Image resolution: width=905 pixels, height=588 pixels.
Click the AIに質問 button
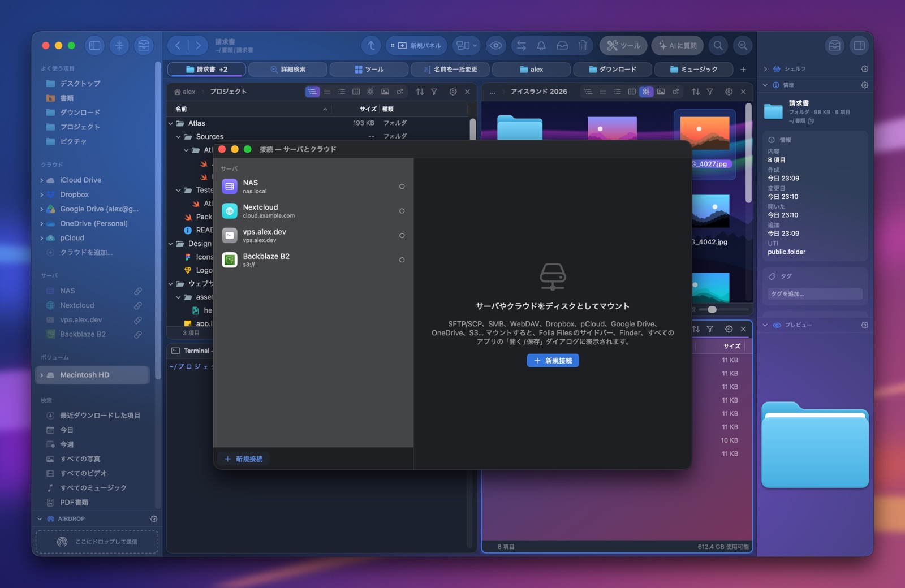coord(678,46)
